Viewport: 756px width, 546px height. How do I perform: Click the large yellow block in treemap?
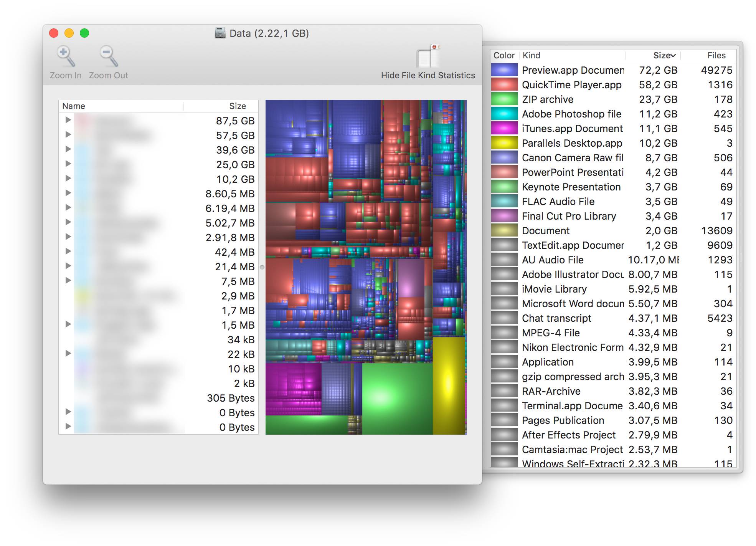(x=449, y=386)
